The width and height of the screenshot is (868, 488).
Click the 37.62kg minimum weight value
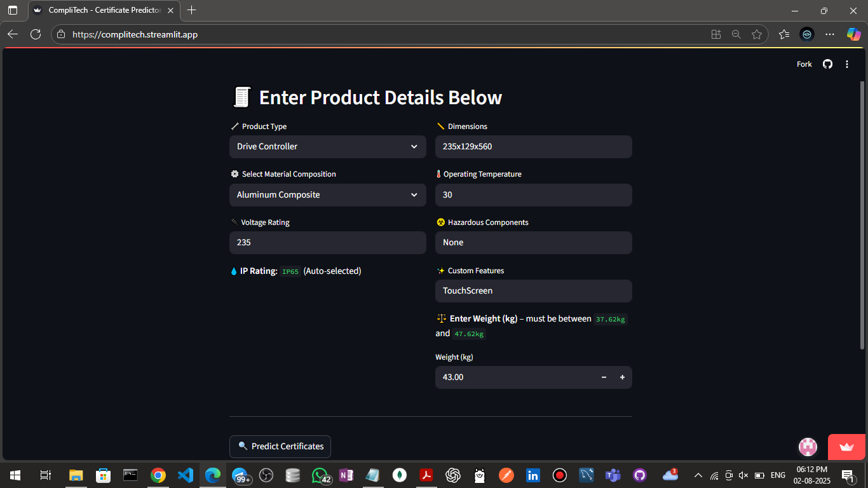[611, 319]
